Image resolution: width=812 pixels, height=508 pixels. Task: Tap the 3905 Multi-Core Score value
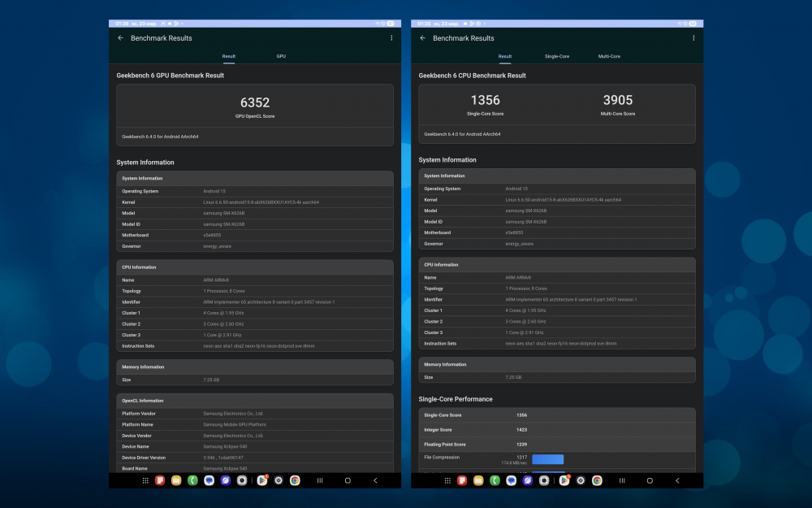pos(618,100)
